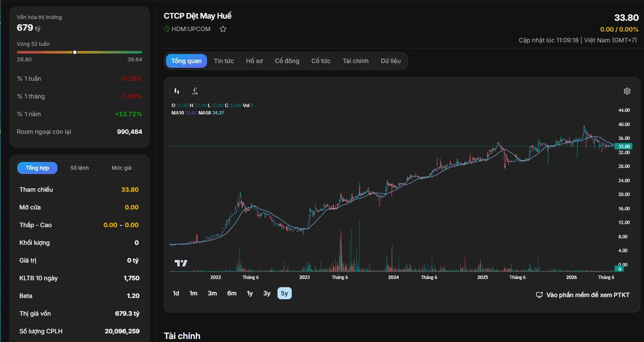644x342 pixels.
Task: Click the TradingView logo on chart
Action: (x=181, y=263)
